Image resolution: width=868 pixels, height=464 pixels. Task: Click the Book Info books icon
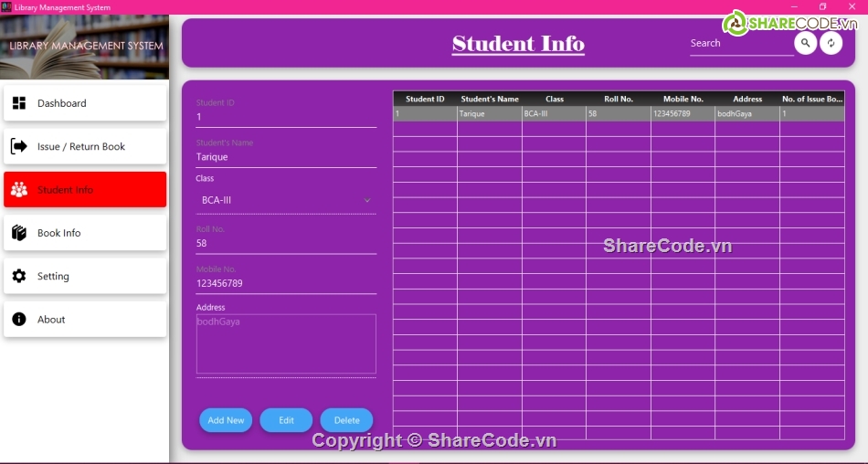(19, 233)
